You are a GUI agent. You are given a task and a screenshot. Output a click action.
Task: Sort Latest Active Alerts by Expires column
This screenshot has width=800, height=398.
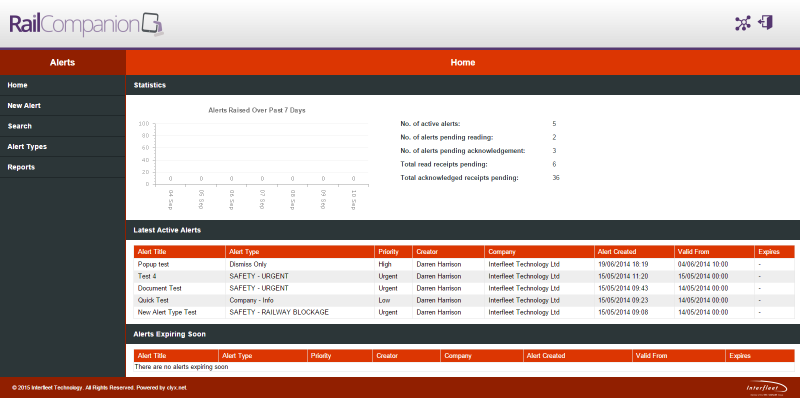click(774, 252)
